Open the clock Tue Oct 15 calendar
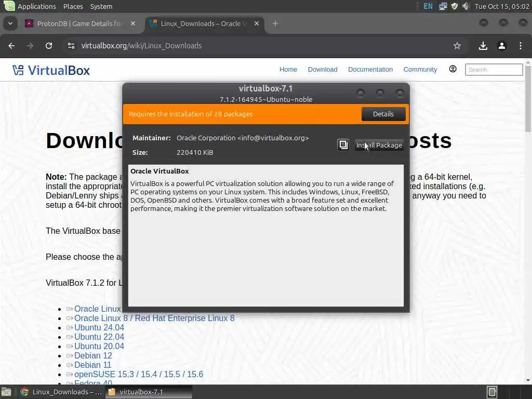Viewport: 532px width, 399px height. point(502,6)
